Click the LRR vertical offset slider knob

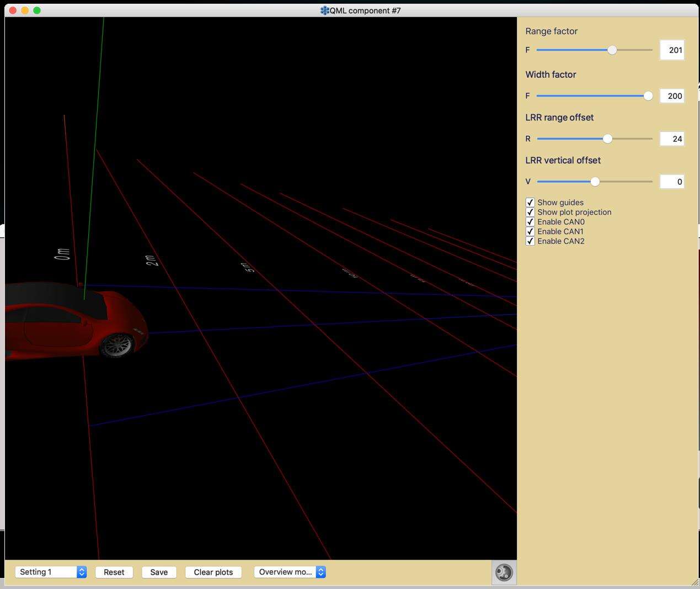coord(595,182)
